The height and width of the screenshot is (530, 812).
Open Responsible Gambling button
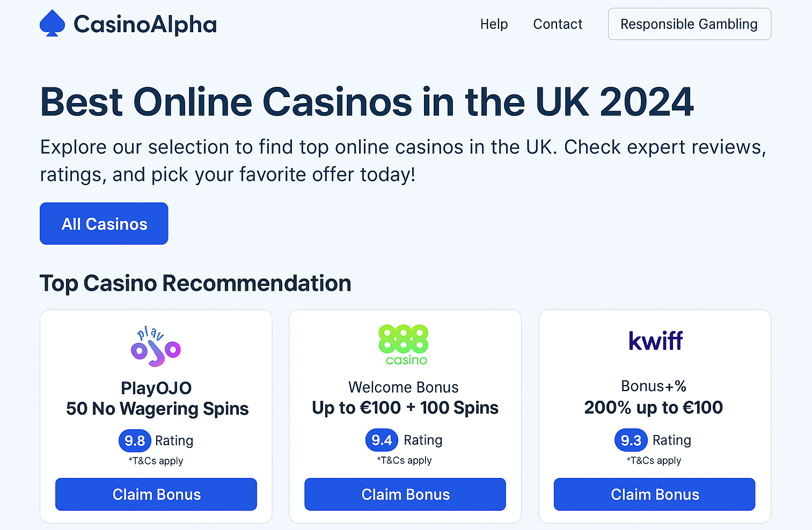689,24
